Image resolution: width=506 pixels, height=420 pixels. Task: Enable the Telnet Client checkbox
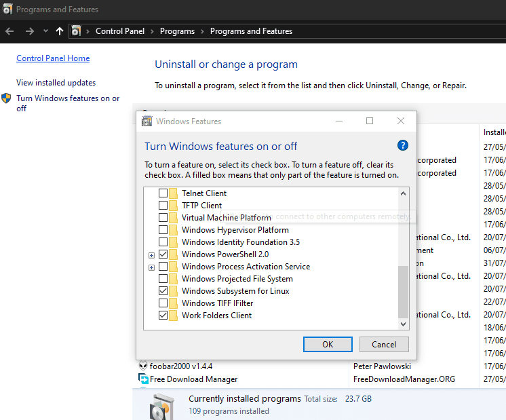tap(163, 193)
